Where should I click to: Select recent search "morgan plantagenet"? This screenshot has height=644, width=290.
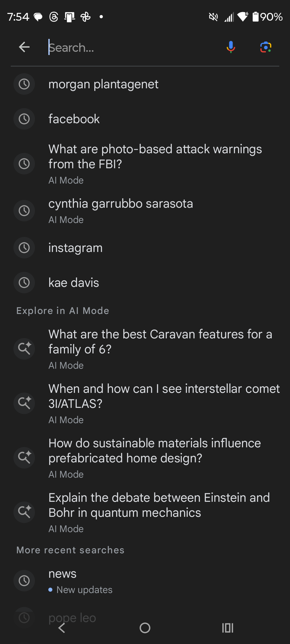tap(103, 84)
